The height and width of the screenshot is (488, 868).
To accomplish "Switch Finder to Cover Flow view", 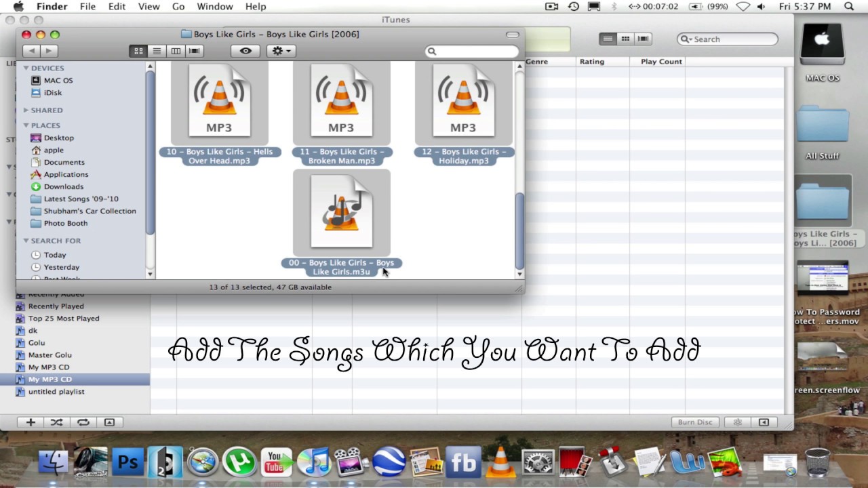I will (x=195, y=51).
